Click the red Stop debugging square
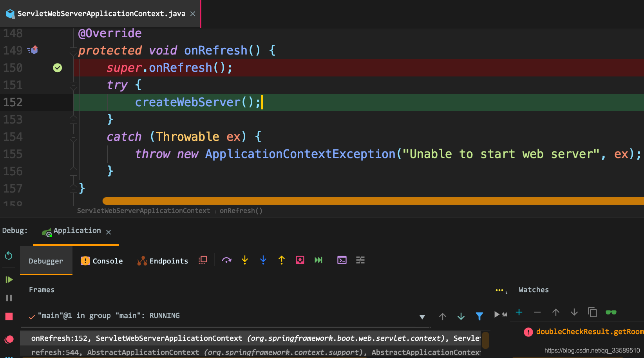Image resolution: width=644 pixels, height=358 pixels. point(9,316)
